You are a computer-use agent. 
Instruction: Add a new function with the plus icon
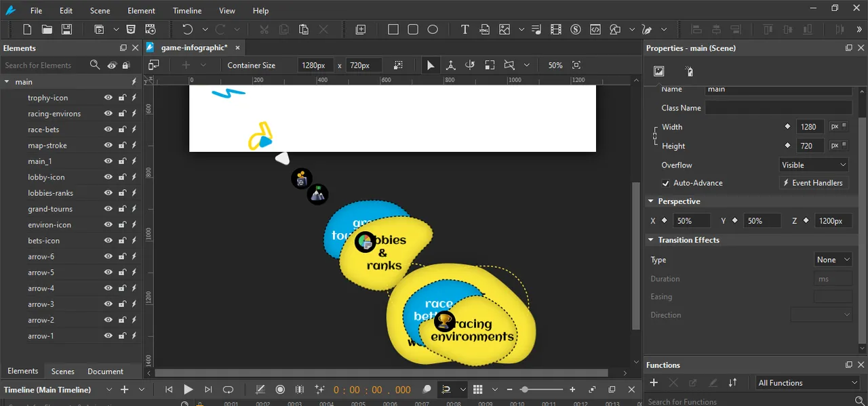point(654,382)
